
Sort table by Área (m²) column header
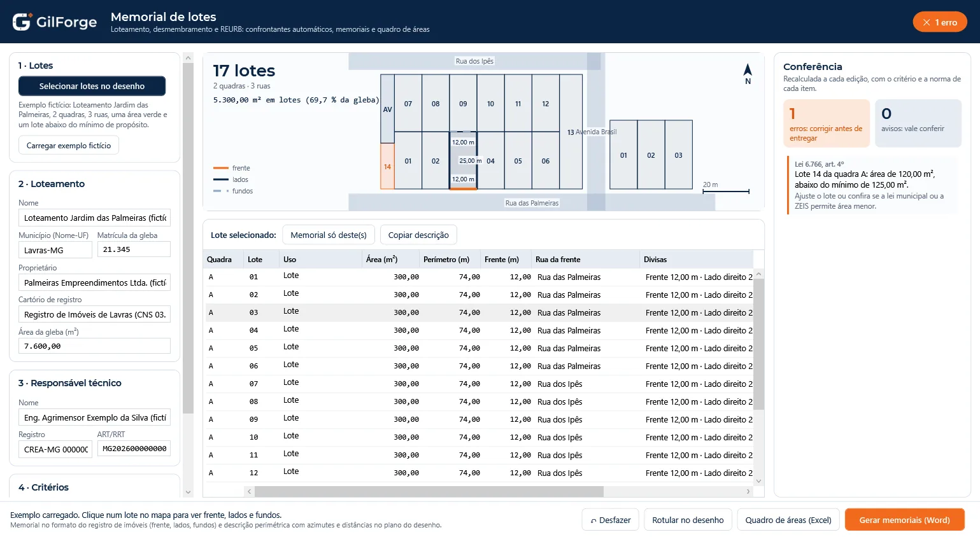click(390, 260)
